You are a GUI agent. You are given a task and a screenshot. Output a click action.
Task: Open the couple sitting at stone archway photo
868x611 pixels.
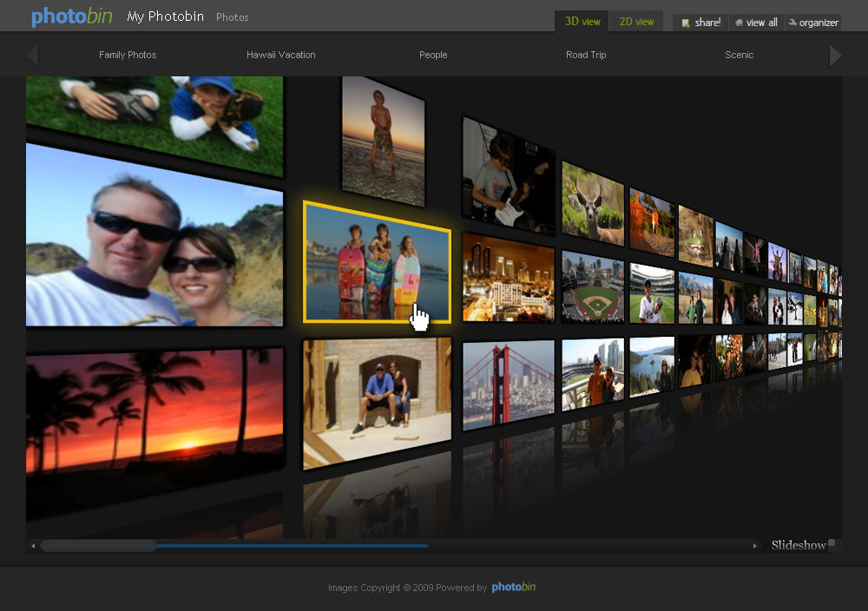pyautogui.click(x=377, y=403)
